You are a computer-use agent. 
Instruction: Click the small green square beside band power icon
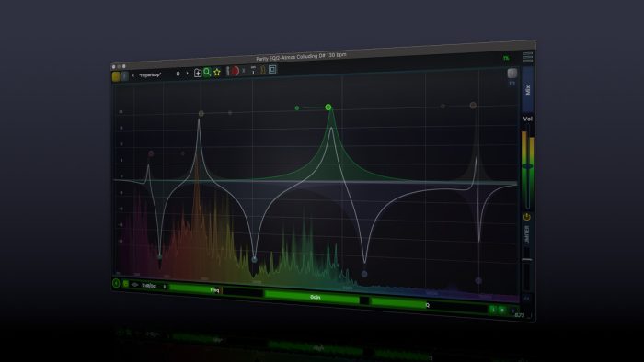point(126,284)
